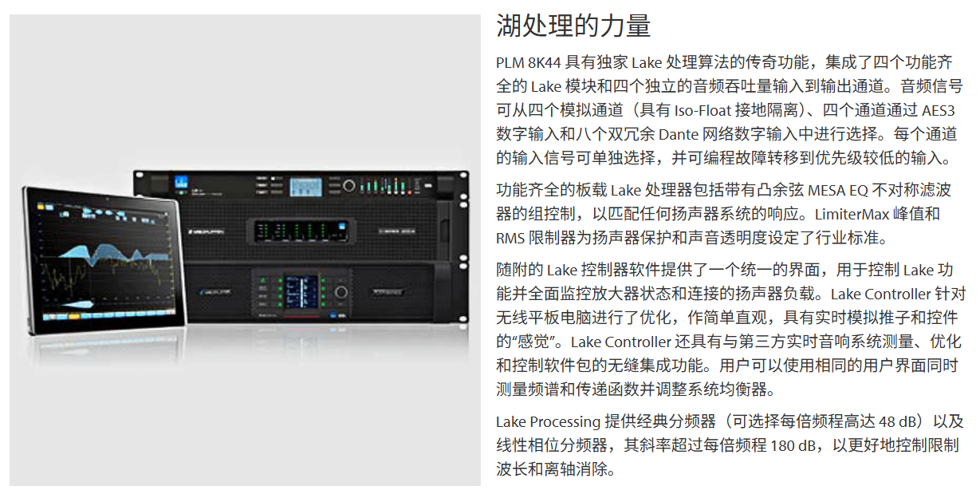Click the yellow button in tablet's bottom toolbar
This screenshot has height=494, width=980.
tap(74, 317)
